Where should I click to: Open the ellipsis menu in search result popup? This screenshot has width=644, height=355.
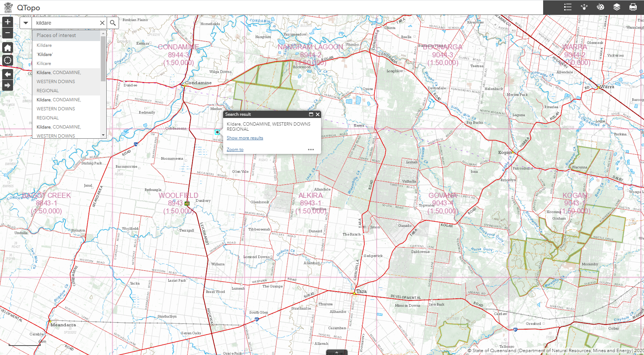[x=311, y=150]
